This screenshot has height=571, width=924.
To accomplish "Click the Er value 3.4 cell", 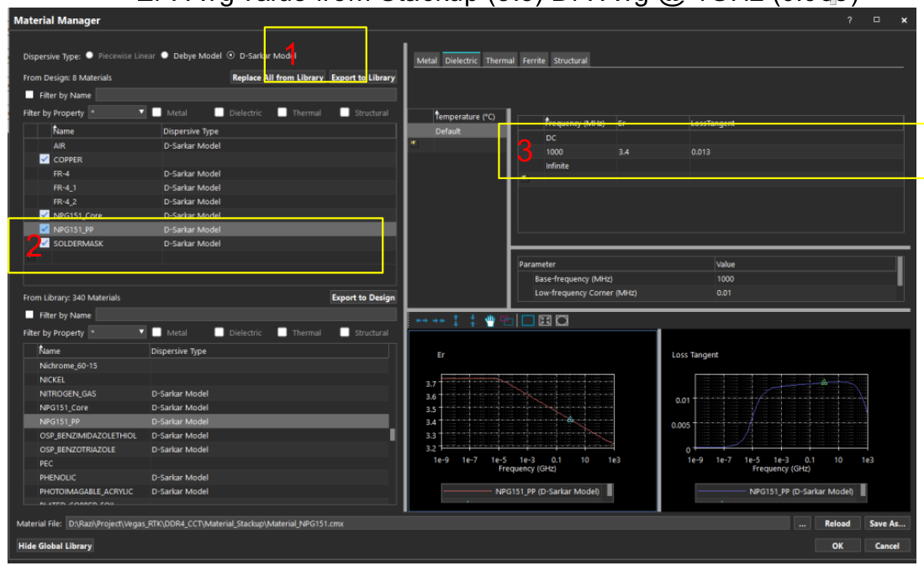I will pyautogui.click(x=652, y=151).
